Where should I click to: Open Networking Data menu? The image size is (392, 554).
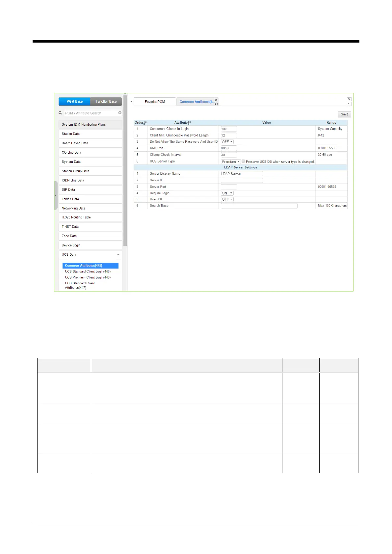point(90,208)
